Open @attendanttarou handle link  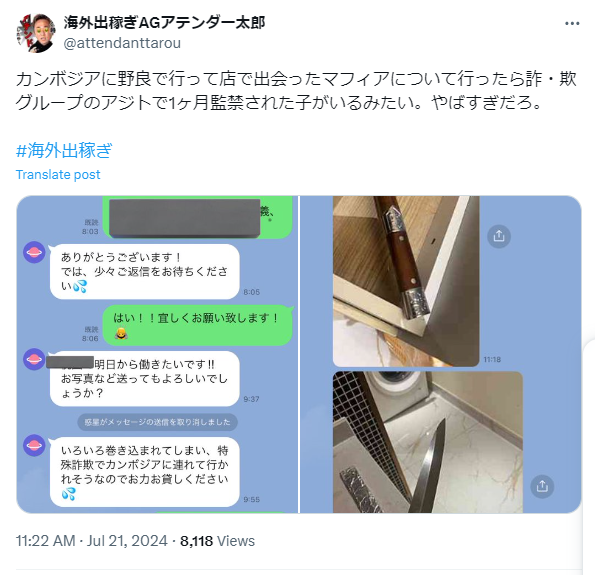(122, 43)
